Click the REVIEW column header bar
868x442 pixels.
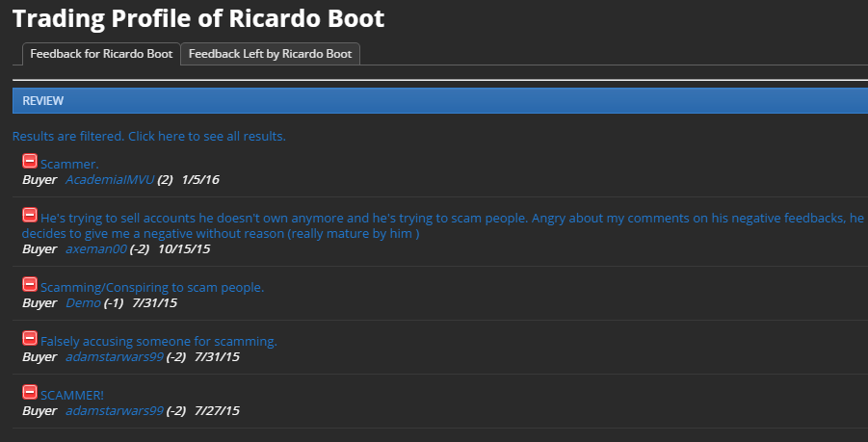(440, 101)
